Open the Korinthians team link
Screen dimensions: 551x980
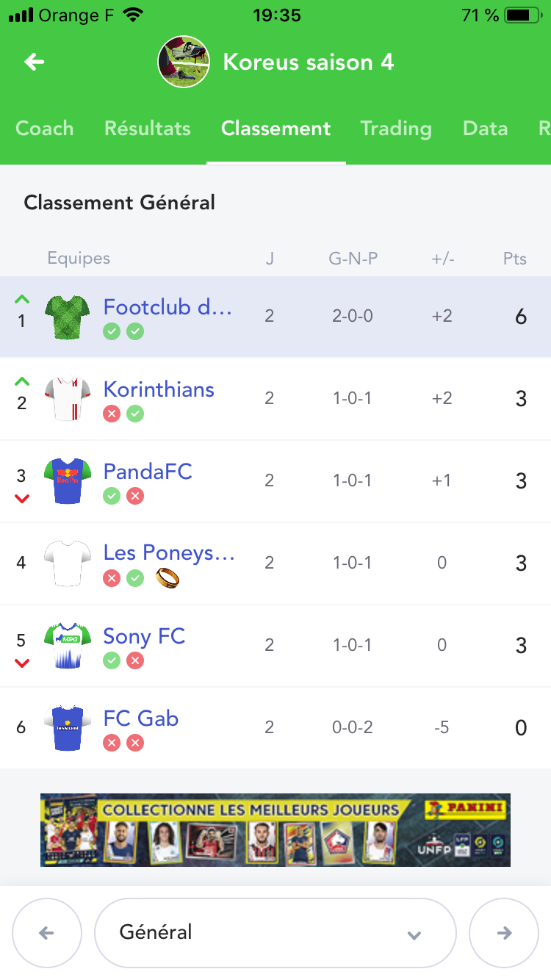pyautogui.click(x=159, y=389)
